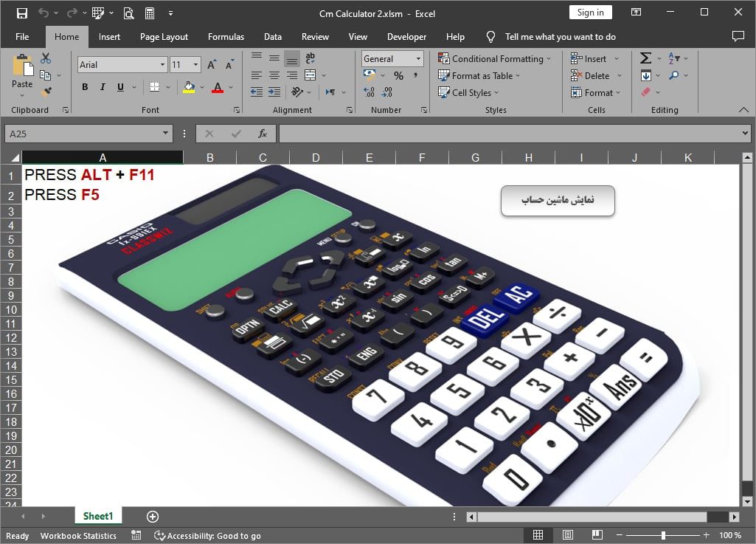756x544 pixels.
Task: Set top vertical alignment
Action: 257,58
